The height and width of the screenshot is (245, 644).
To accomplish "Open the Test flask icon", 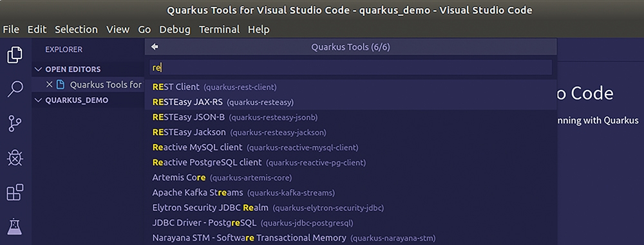I will (15, 226).
